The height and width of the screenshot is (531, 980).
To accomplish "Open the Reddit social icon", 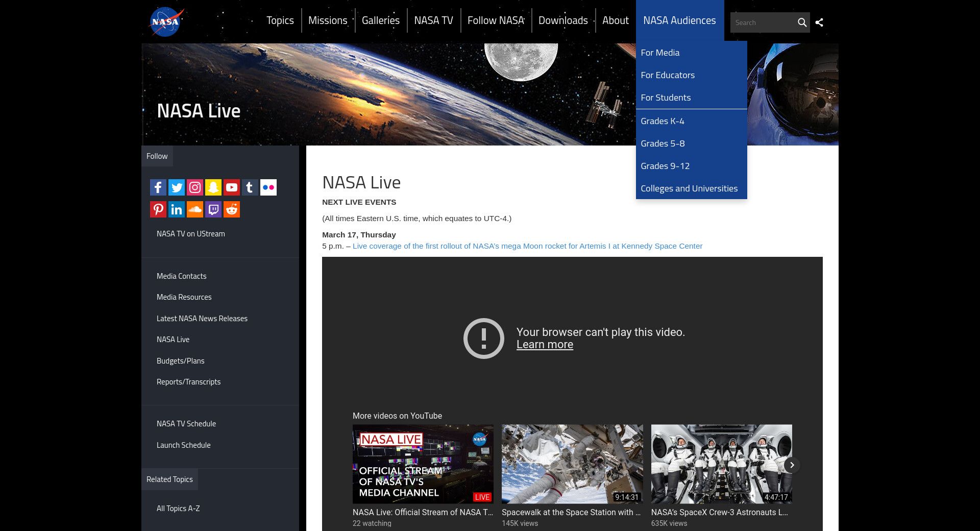I will 232,209.
